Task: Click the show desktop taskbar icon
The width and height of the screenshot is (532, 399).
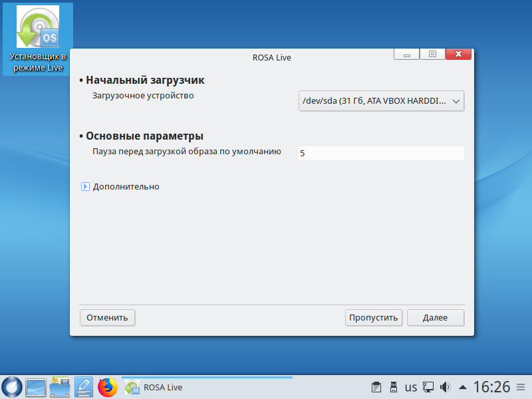Action: point(35,387)
